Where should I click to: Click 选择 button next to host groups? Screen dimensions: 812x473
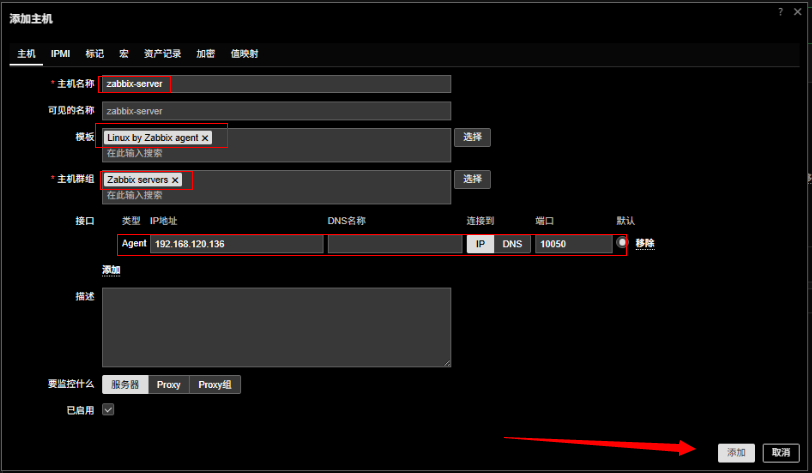[472, 180]
